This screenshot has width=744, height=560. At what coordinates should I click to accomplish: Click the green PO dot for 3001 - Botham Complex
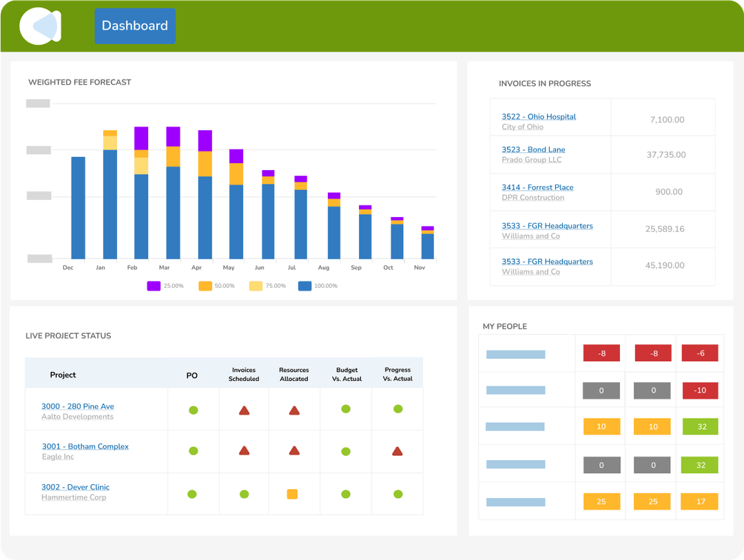[194, 451]
